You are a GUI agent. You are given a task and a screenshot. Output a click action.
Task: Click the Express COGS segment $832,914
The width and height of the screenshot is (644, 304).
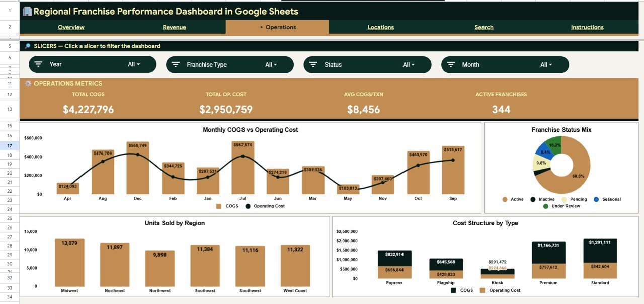pyautogui.click(x=394, y=258)
